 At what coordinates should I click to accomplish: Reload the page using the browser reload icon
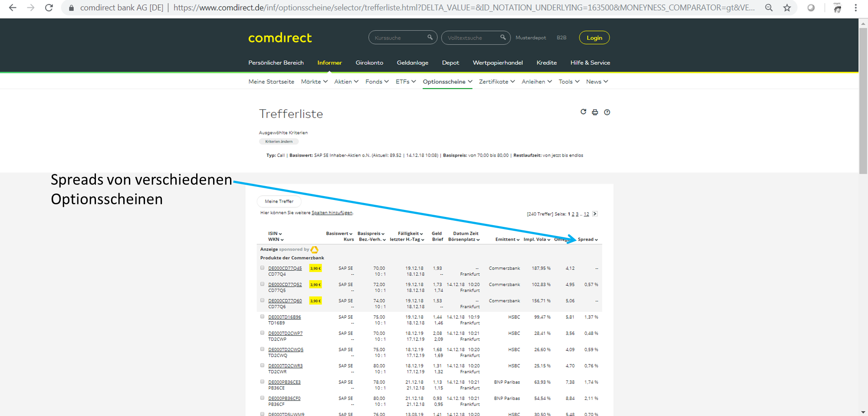[x=49, y=8]
